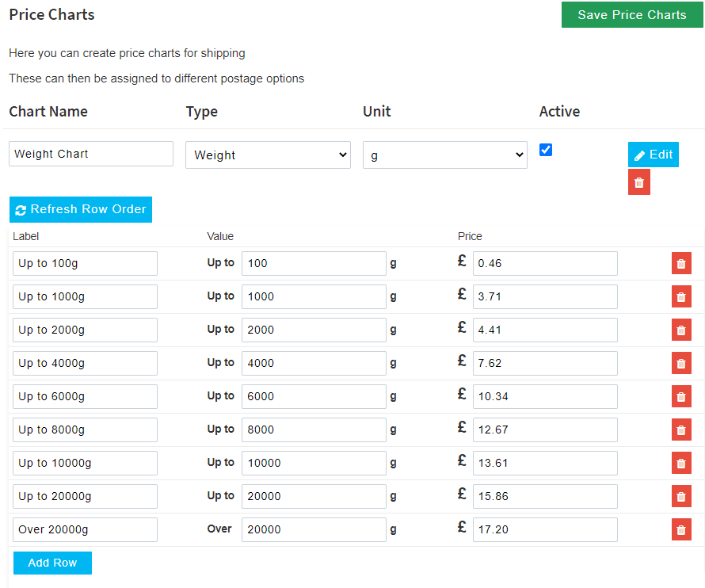This screenshot has height=588, width=705.
Task: Focus the Chart Name field 'Weight Chart'
Action: [x=91, y=154]
